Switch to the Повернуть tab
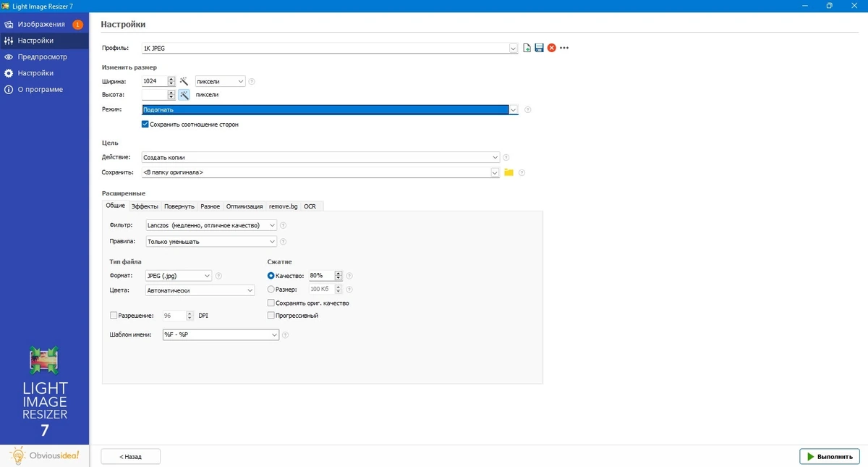This screenshot has width=868, height=467. tap(179, 206)
